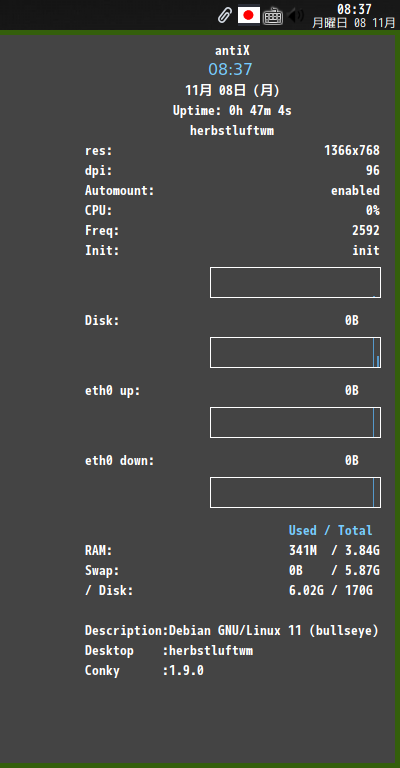Click the CPU usage graph box
This screenshot has width=400, height=768.
[x=295, y=283]
